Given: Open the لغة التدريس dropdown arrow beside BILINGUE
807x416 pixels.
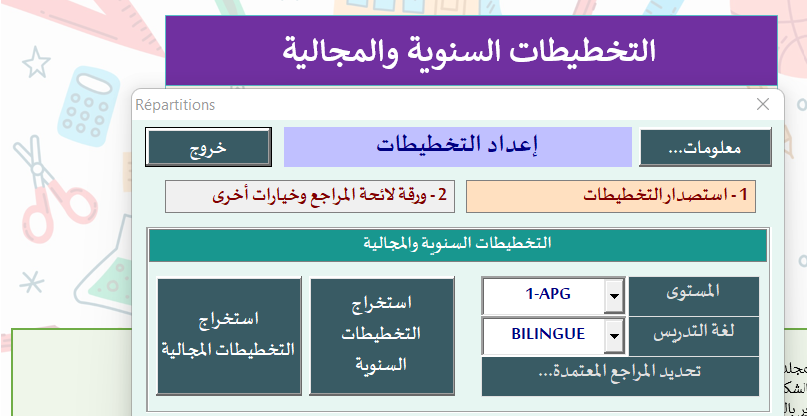Looking at the screenshot, I should (x=614, y=336).
